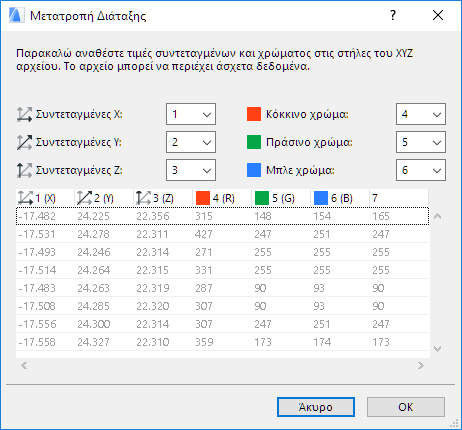Click the cell value 427
The image size is (462, 430).
pyautogui.click(x=204, y=234)
